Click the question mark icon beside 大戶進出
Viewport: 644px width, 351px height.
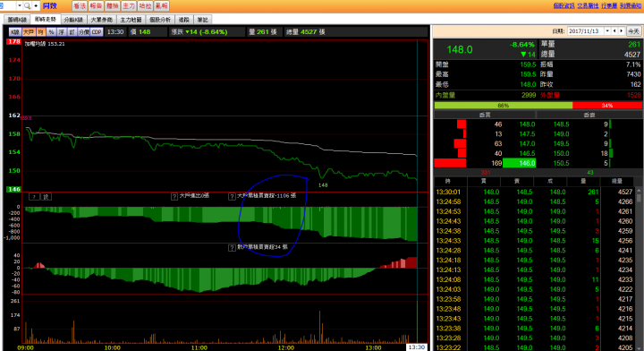coord(174,196)
